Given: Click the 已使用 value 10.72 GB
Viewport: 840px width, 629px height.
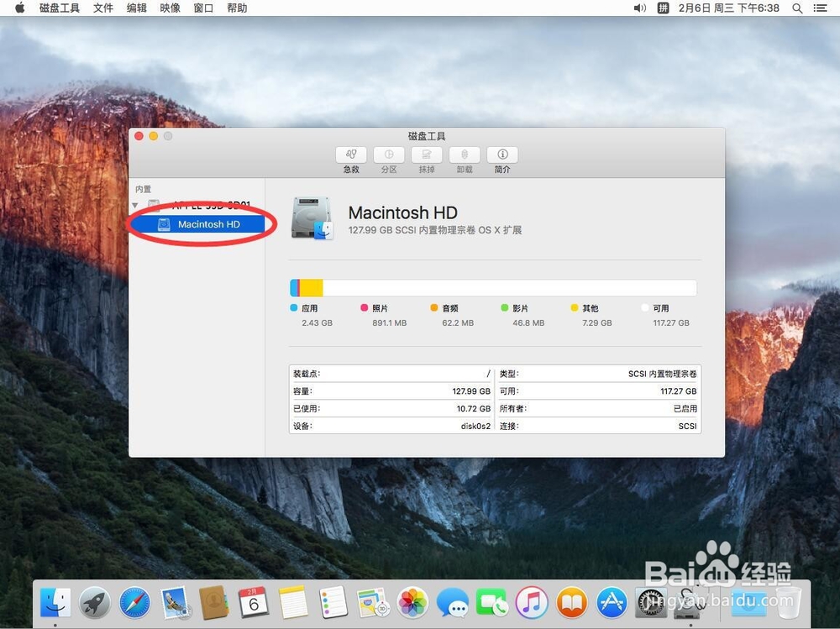Looking at the screenshot, I should (473, 408).
